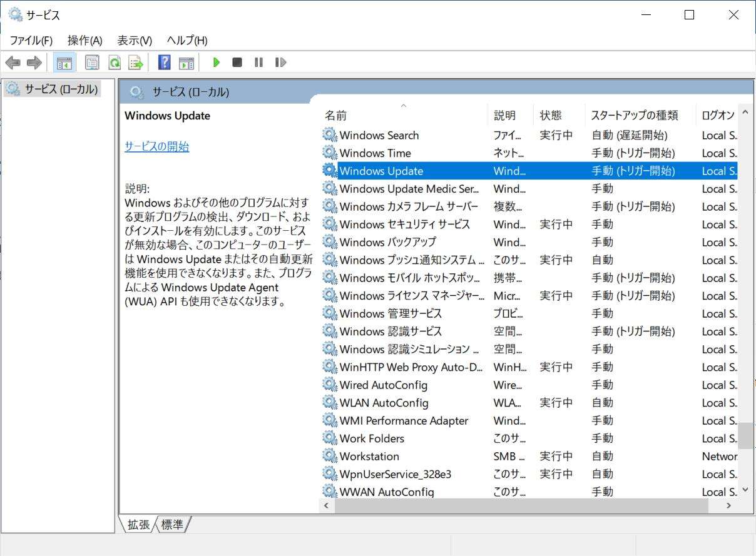Switch to the 拡張 tab
The image size is (756, 556).
pyautogui.click(x=138, y=525)
